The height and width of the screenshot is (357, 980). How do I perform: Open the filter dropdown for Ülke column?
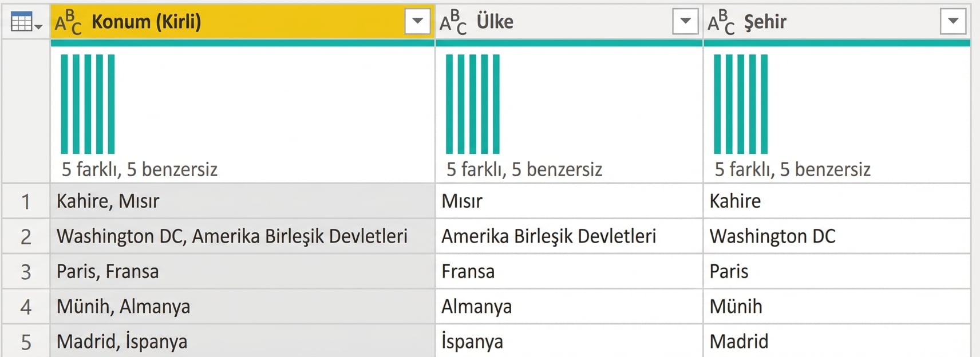(x=684, y=21)
